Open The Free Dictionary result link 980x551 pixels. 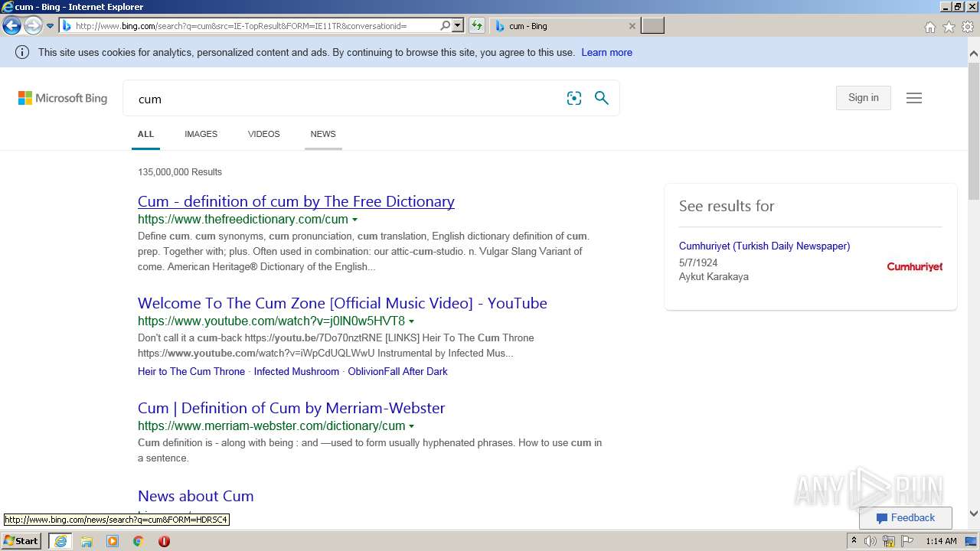coord(296,201)
